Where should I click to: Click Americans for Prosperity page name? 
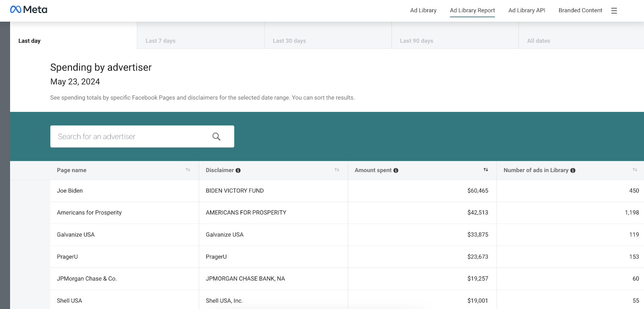[89, 213]
